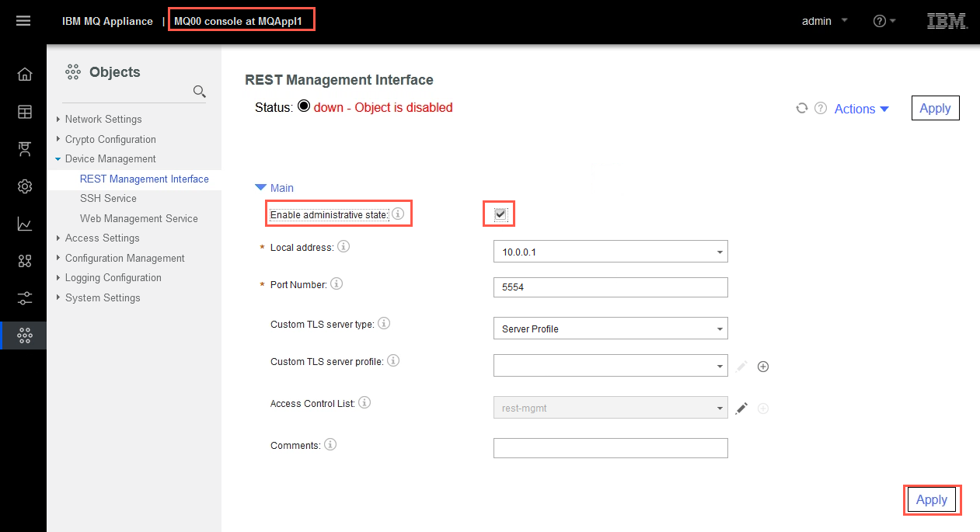Open the gear settings sidebar icon
980x532 pixels.
[25, 186]
